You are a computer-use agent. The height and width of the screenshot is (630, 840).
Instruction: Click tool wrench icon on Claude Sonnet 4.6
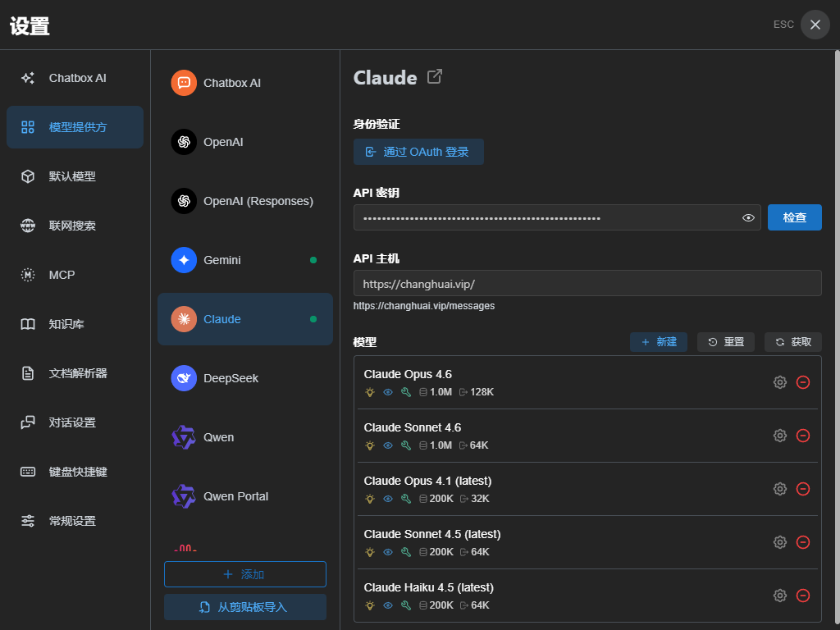coord(406,445)
